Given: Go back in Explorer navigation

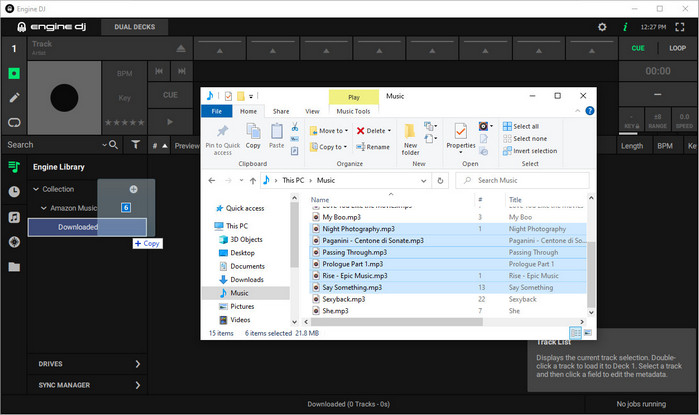Looking at the screenshot, I should pyautogui.click(x=212, y=181).
